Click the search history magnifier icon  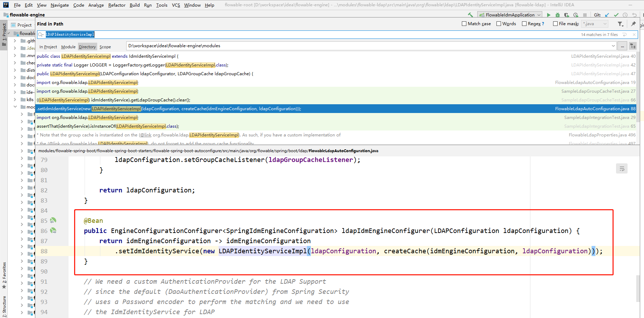(41, 34)
